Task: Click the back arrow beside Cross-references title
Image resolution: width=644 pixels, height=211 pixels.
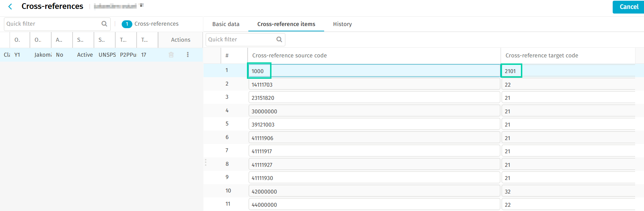Action: pyautogui.click(x=10, y=6)
